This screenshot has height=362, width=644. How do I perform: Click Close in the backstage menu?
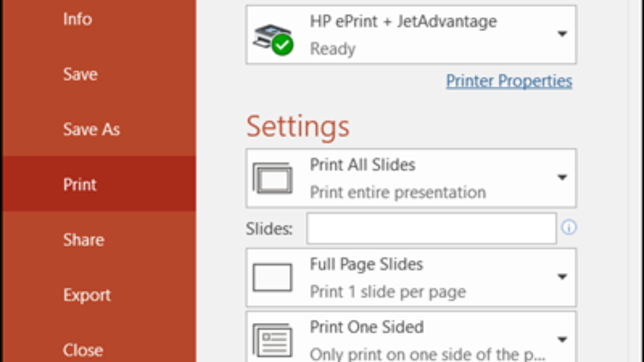click(x=83, y=350)
